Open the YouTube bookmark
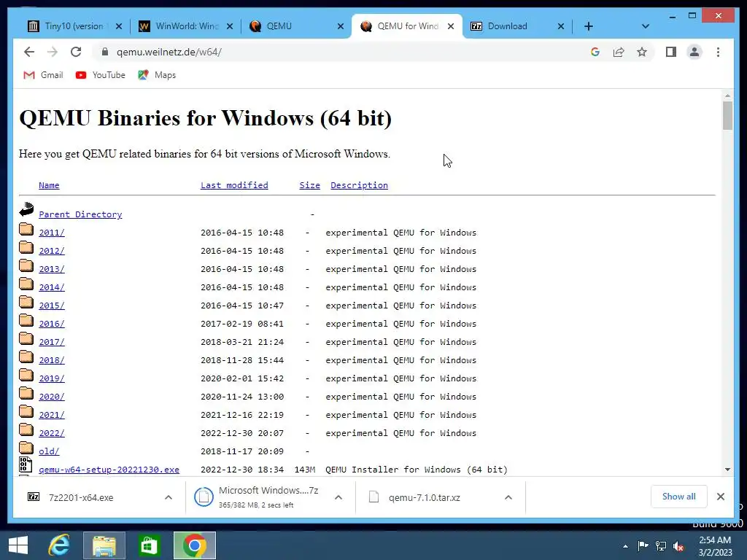This screenshot has width=747, height=560. (x=101, y=75)
